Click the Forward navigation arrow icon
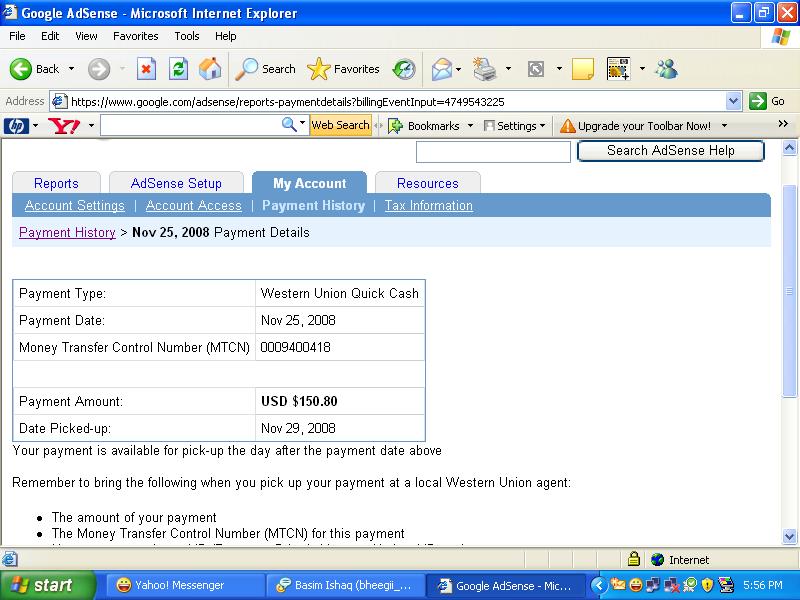The width and height of the screenshot is (800, 600). [x=98, y=69]
